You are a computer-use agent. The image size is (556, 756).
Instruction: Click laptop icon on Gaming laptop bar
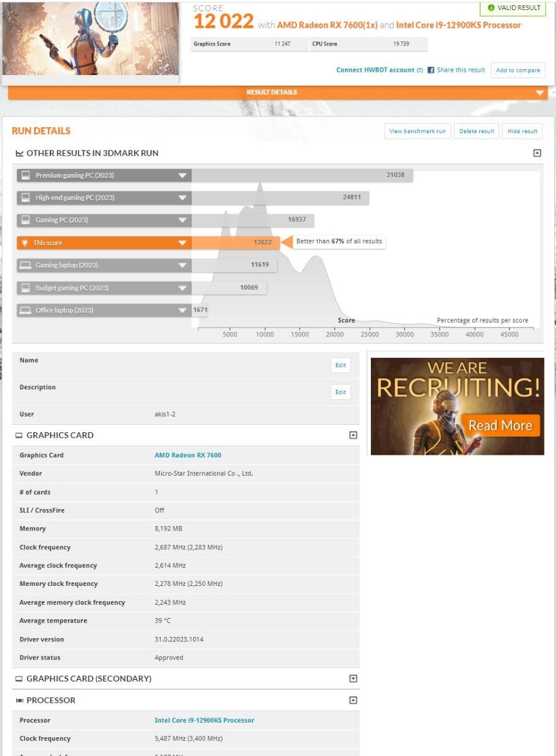[26, 265]
